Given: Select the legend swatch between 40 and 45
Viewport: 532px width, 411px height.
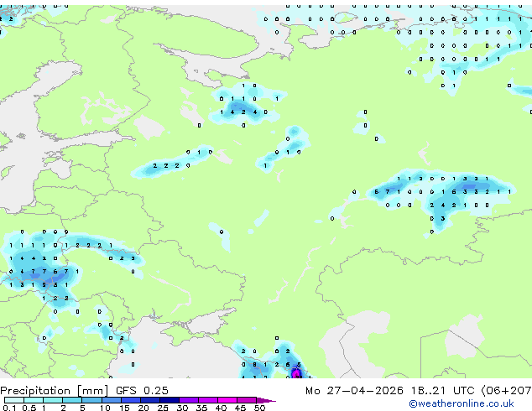Looking at the screenshot, I should point(227,400).
